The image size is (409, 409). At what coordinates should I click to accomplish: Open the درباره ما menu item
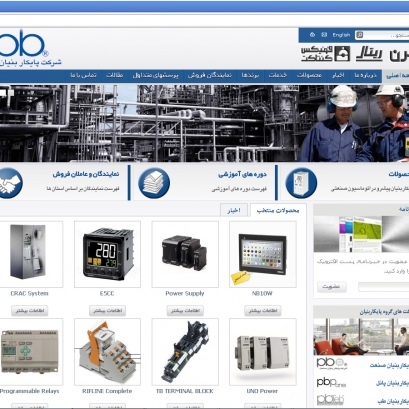pyautogui.click(x=365, y=75)
